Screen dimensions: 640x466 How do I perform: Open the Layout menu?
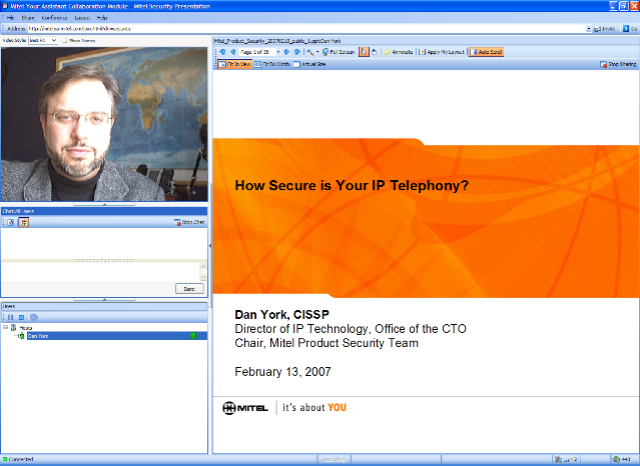point(80,18)
